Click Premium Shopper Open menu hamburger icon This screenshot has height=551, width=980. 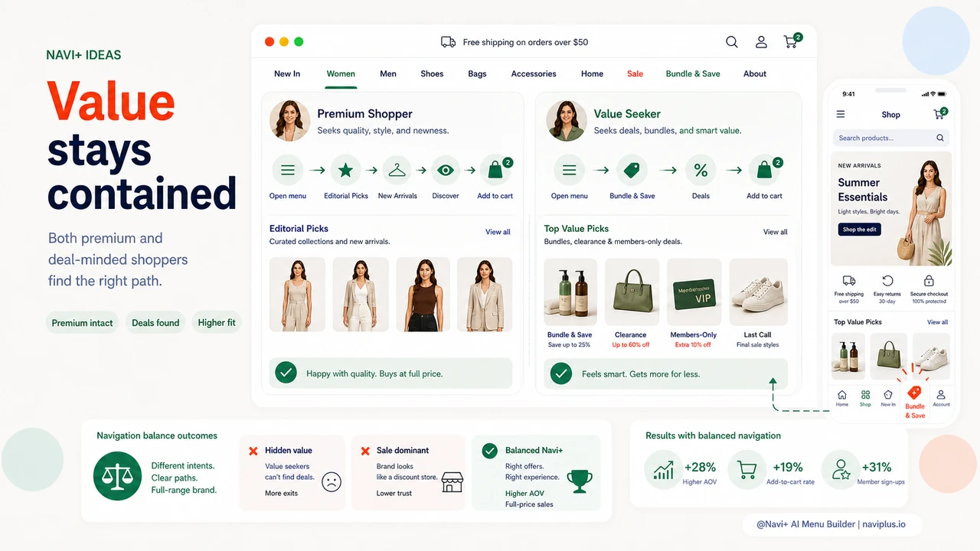coord(288,170)
